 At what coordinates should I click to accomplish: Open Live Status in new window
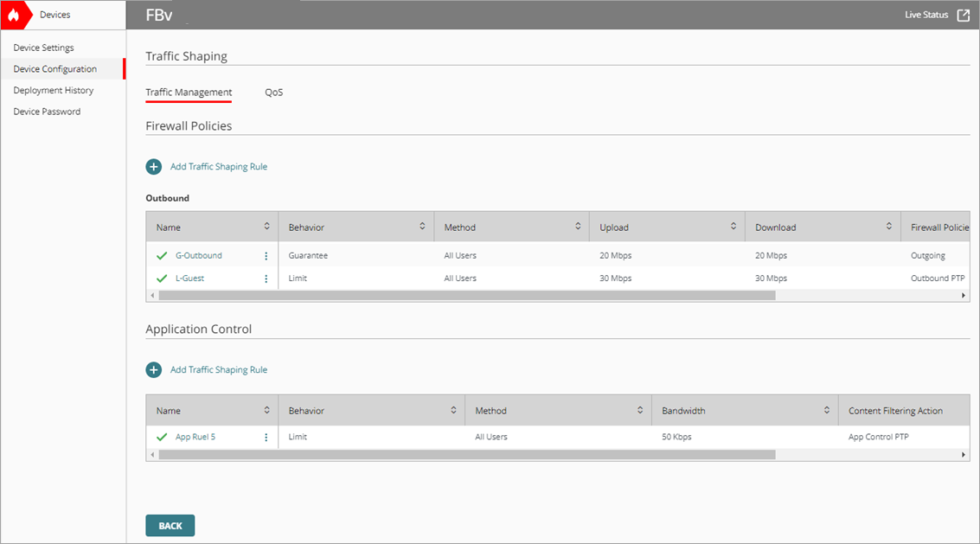tap(963, 15)
